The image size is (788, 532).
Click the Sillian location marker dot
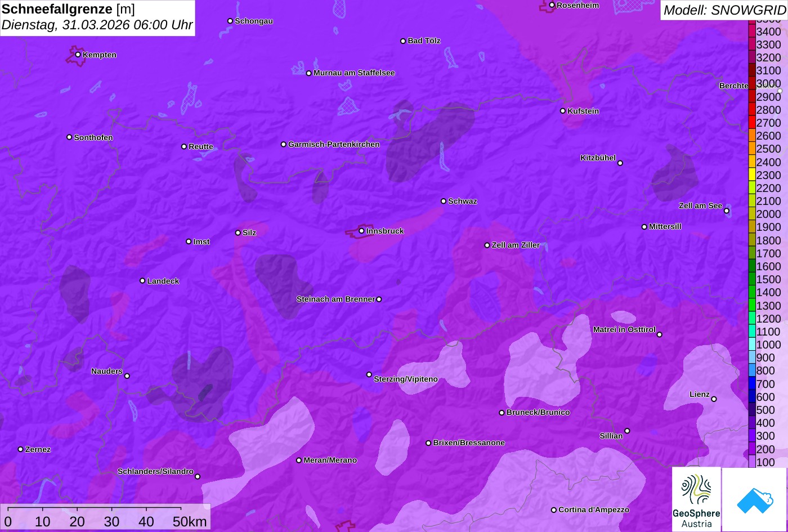coord(627,431)
